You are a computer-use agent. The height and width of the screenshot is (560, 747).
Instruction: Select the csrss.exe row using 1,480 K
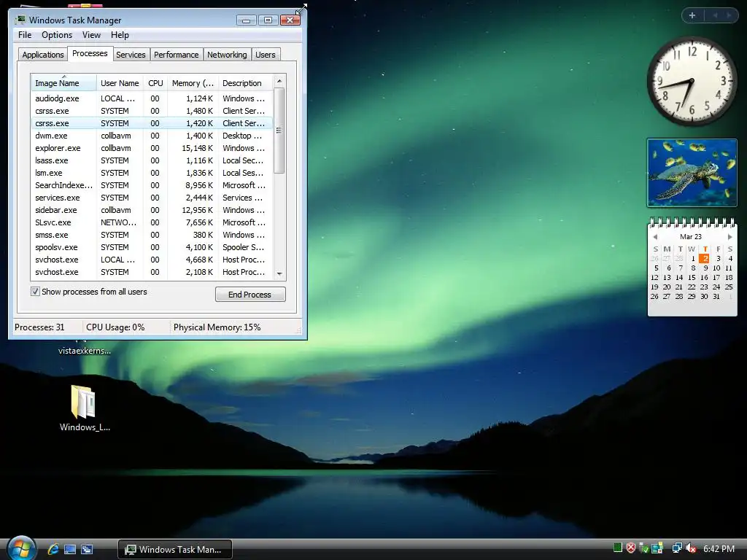(152, 111)
